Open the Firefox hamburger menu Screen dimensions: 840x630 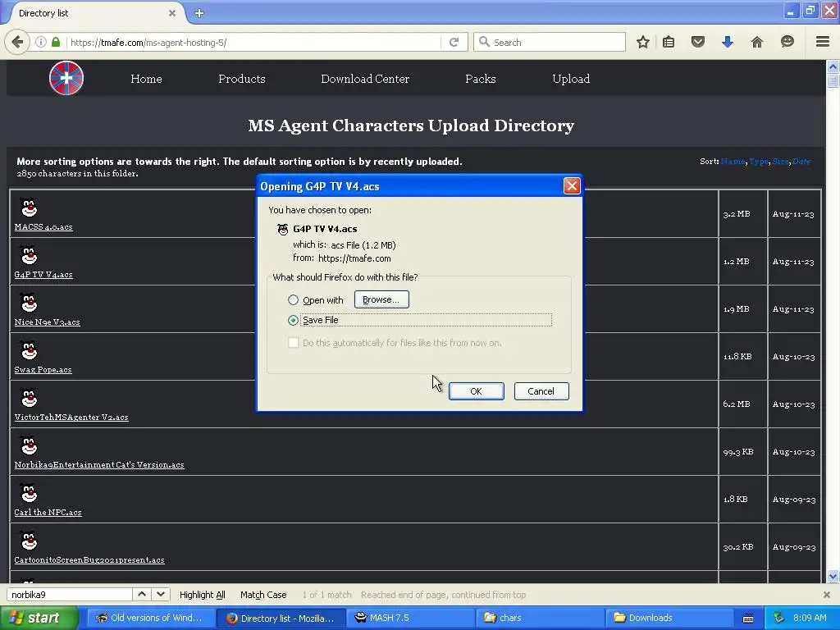[x=822, y=42]
